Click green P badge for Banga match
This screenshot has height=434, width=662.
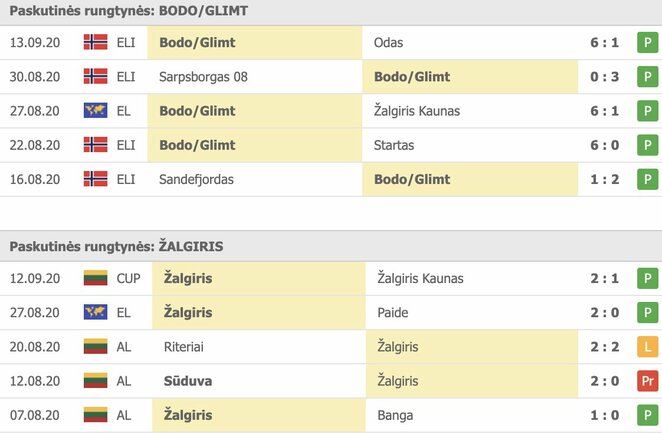click(x=645, y=415)
